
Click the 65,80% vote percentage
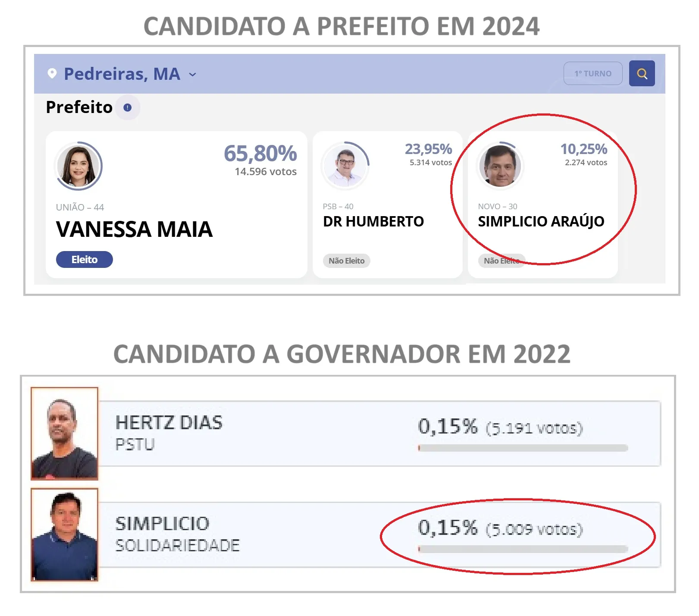coord(260,154)
